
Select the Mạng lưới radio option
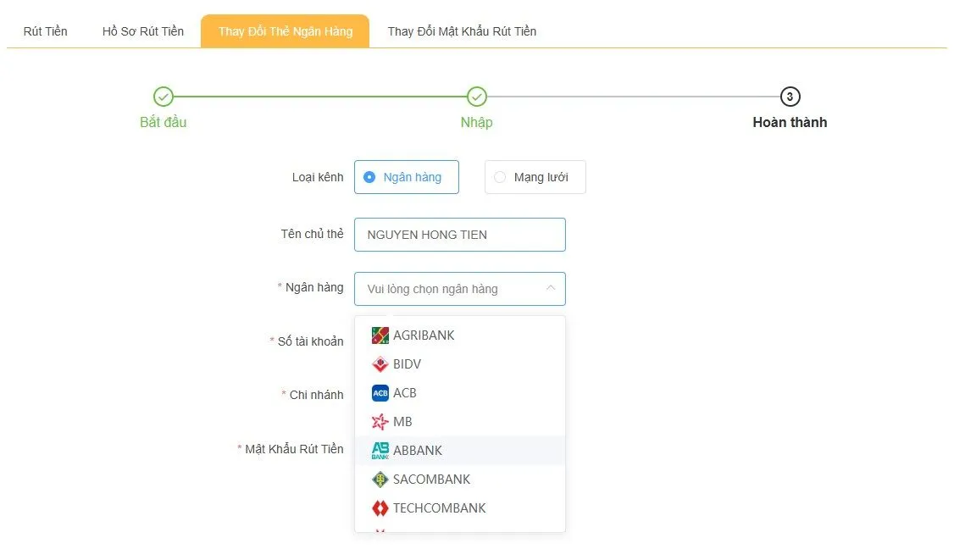click(500, 177)
